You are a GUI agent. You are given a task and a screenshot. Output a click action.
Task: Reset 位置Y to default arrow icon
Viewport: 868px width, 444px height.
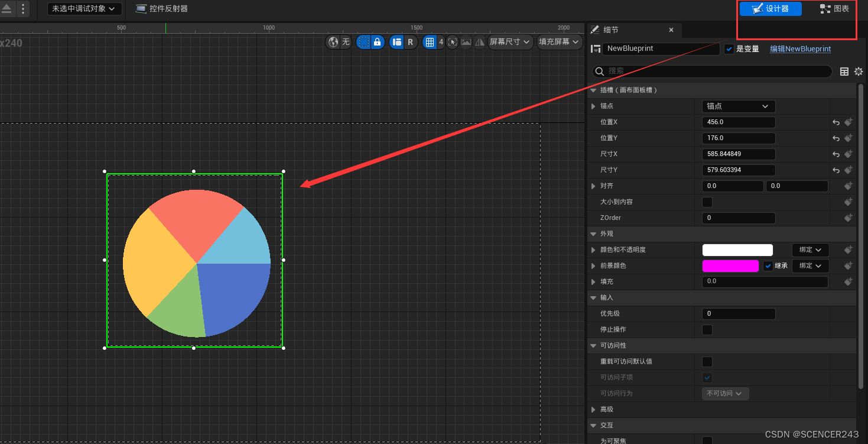pos(836,138)
